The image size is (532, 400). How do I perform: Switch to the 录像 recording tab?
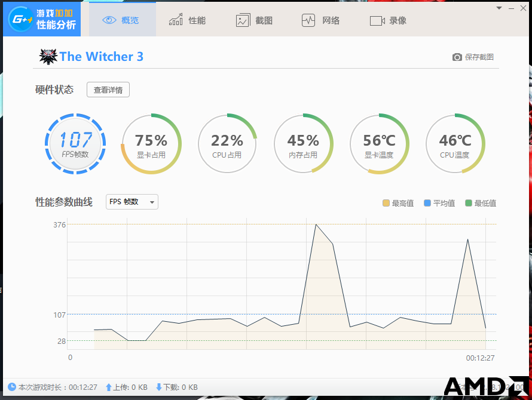[x=388, y=20]
